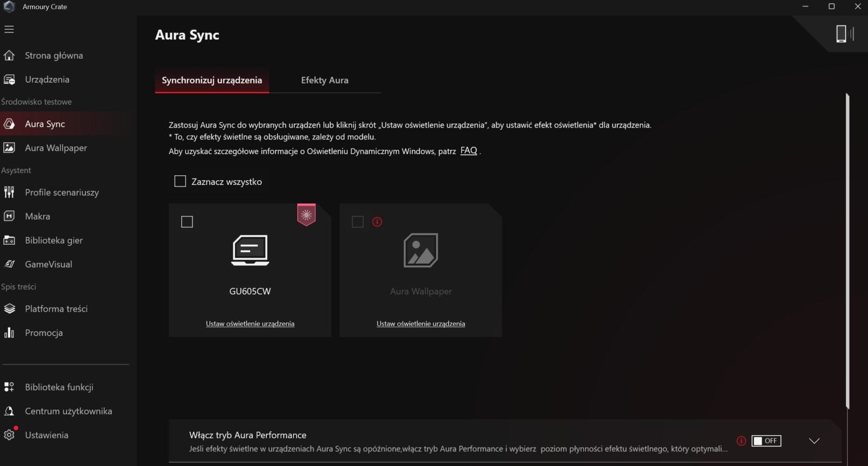Check the Aura Wallpaper device checkbox

point(358,221)
